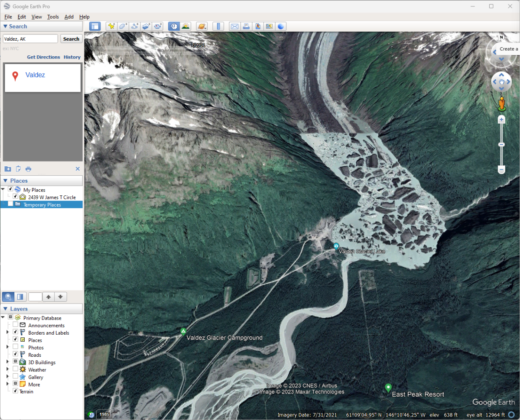Zoom in with the plus button
The height and width of the screenshot is (420, 520).
pos(501,119)
